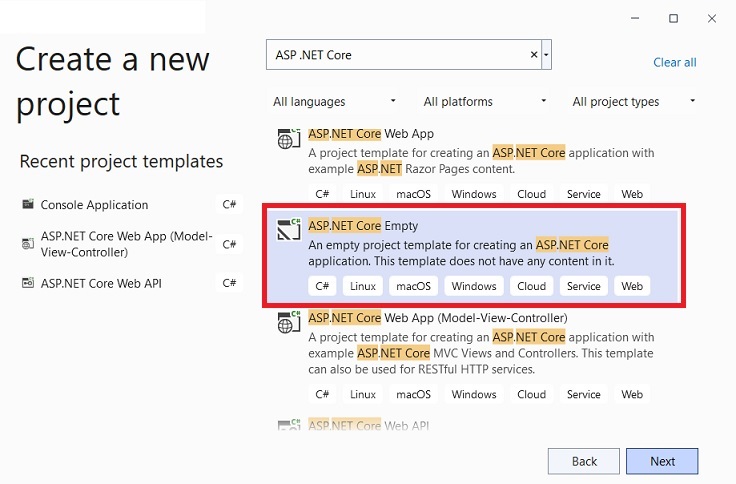Close the Create a new project dialog
Image resolution: width=736 pixels, height=484 pixels.
coord(712,18)
